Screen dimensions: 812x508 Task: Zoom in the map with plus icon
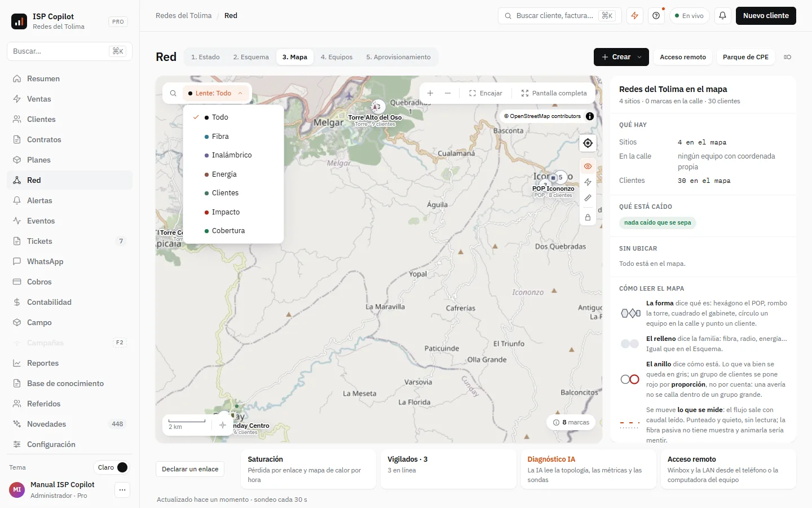click(430, 93)
